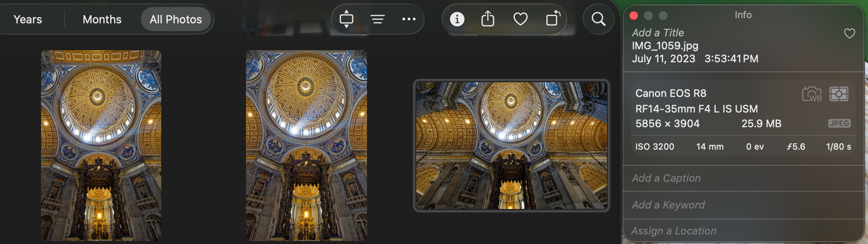Click the 25.9 MB file size

761,124
